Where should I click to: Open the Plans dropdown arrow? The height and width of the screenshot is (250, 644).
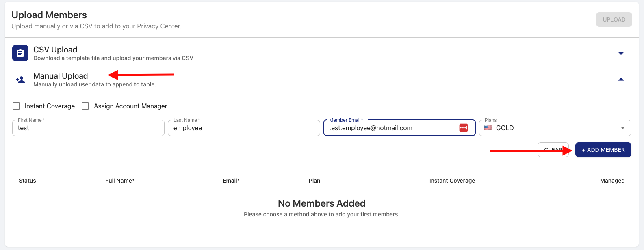[x=622, y=128]
